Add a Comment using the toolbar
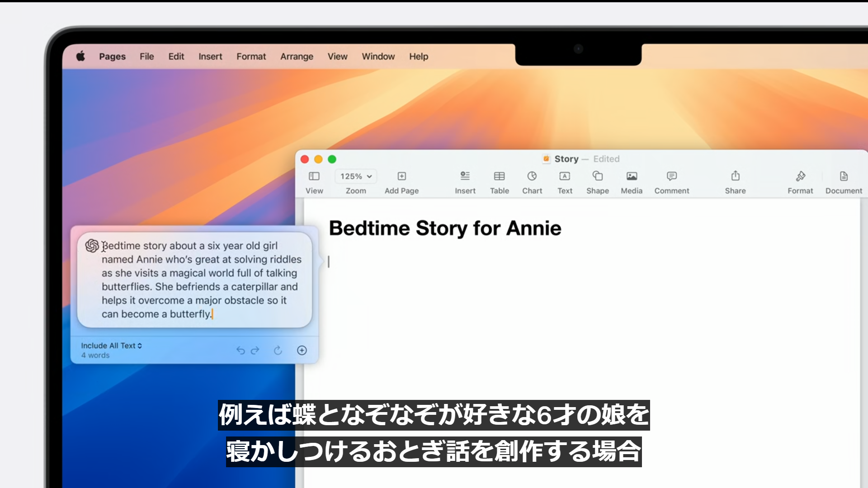Viewport: 868px width, 488px height. 671,176
